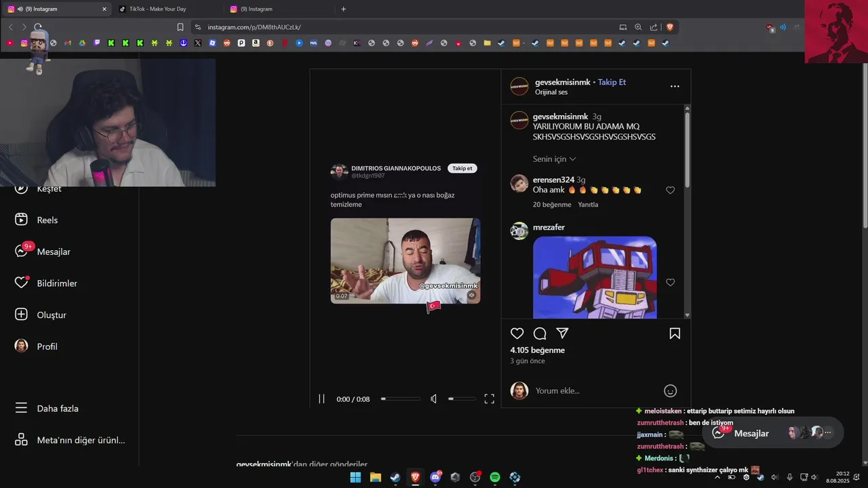Image resolution: width=868 pixels, height=488 pixels.
Task: Open OBS Studio from taskbar
Action: pos(475,477)
